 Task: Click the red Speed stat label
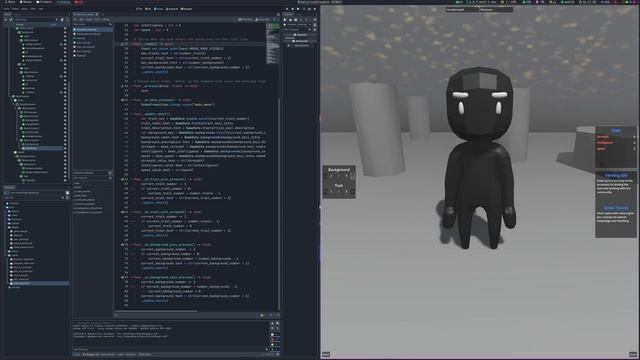tap(601, 149)
